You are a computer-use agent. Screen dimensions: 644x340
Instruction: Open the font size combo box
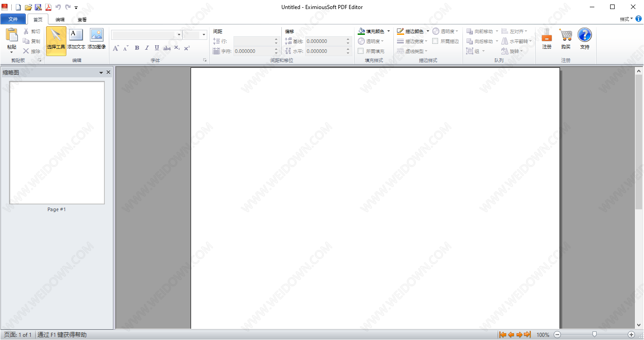coord(195,34)
